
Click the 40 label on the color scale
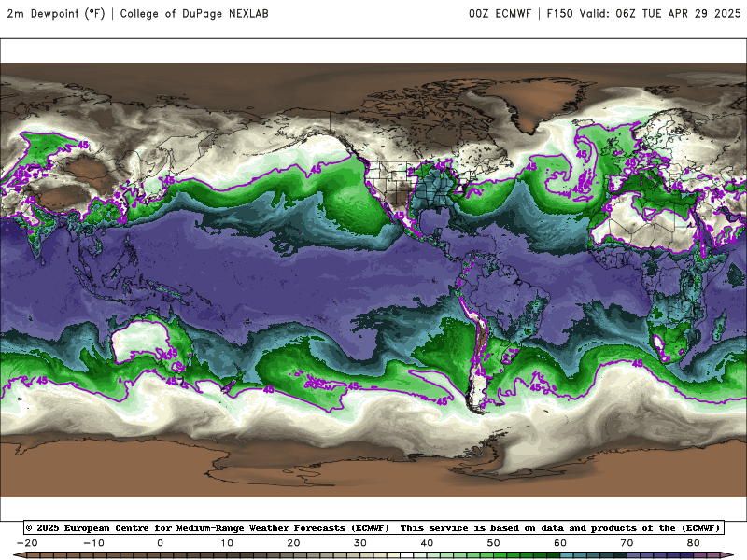(427, 543)
